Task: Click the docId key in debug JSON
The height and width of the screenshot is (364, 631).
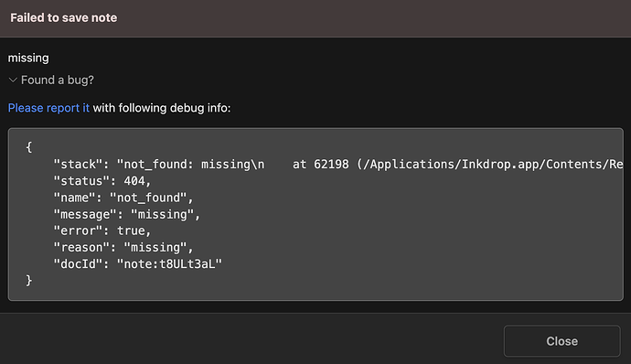Action: [x=79, y=263]
